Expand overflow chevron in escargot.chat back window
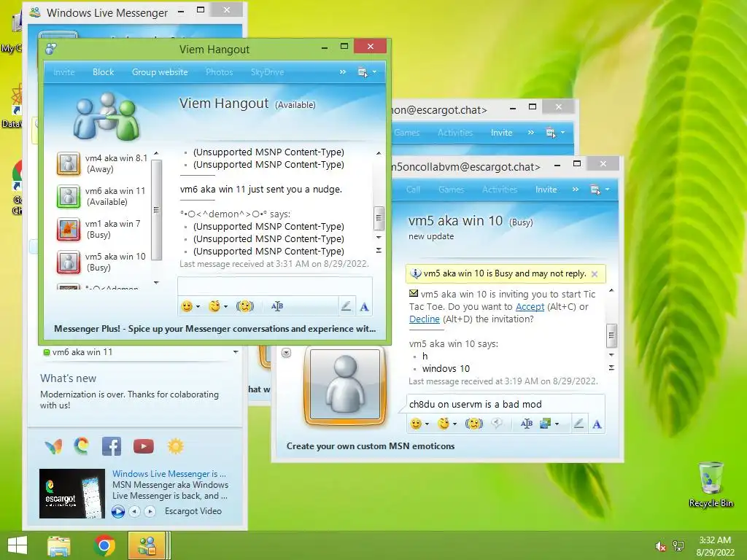This screenshot has height=560, width=747. tap(531, 133)
